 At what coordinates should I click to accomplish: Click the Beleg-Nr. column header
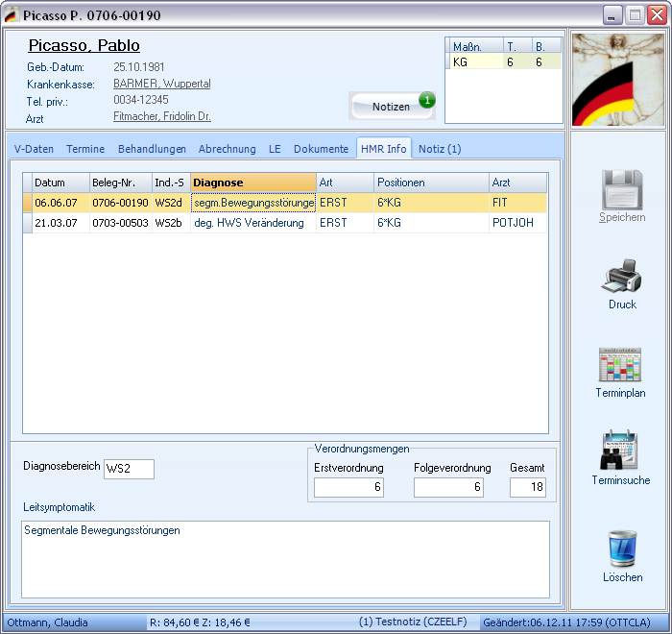pyautogui.click(x=121, y=183)
